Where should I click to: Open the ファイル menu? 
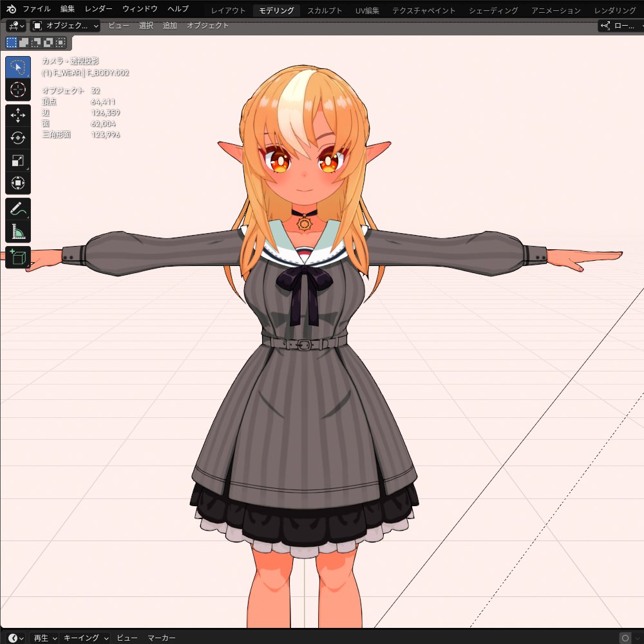37,8
